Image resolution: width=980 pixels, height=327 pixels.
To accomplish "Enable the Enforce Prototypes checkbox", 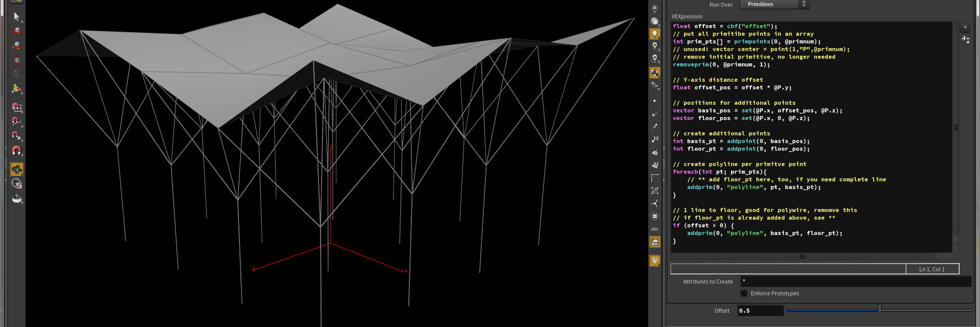I will pyautogui.click(x=744, y=293).
